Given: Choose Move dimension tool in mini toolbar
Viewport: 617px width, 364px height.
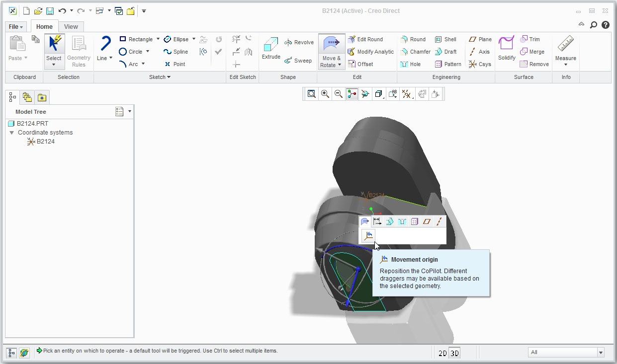Looking at the screenshot, I should [377, 221].
